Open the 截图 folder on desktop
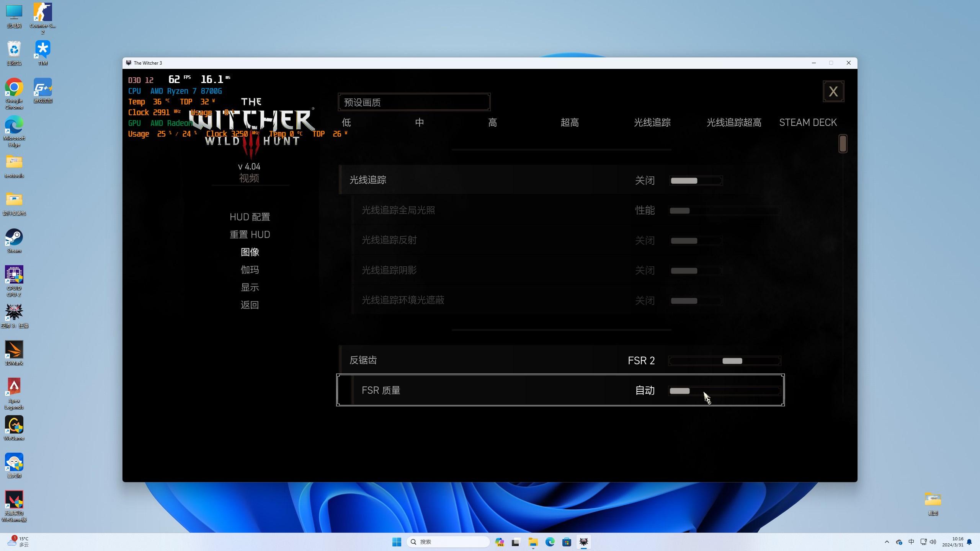 click(x=933, y=503)
